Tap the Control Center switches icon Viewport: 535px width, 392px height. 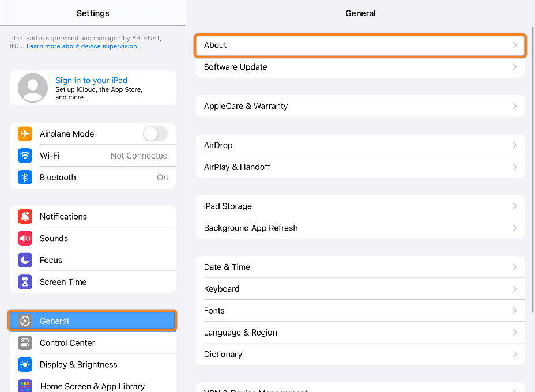coord(25,343)
